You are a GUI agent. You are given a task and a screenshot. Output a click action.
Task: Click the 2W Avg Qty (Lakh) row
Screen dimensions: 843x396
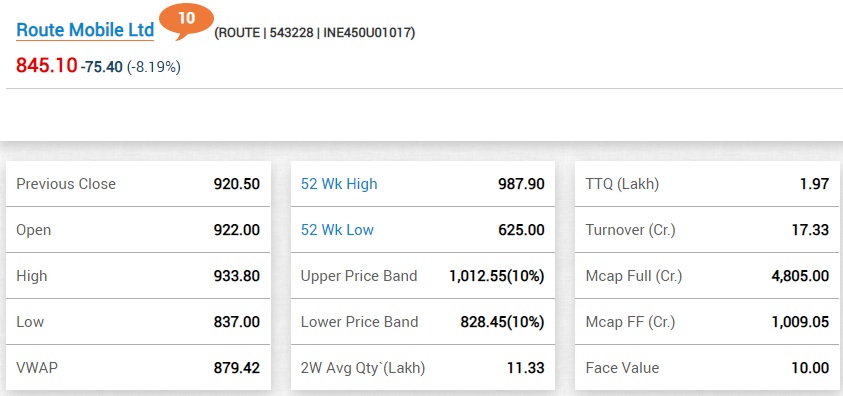(x=423, y=368)
